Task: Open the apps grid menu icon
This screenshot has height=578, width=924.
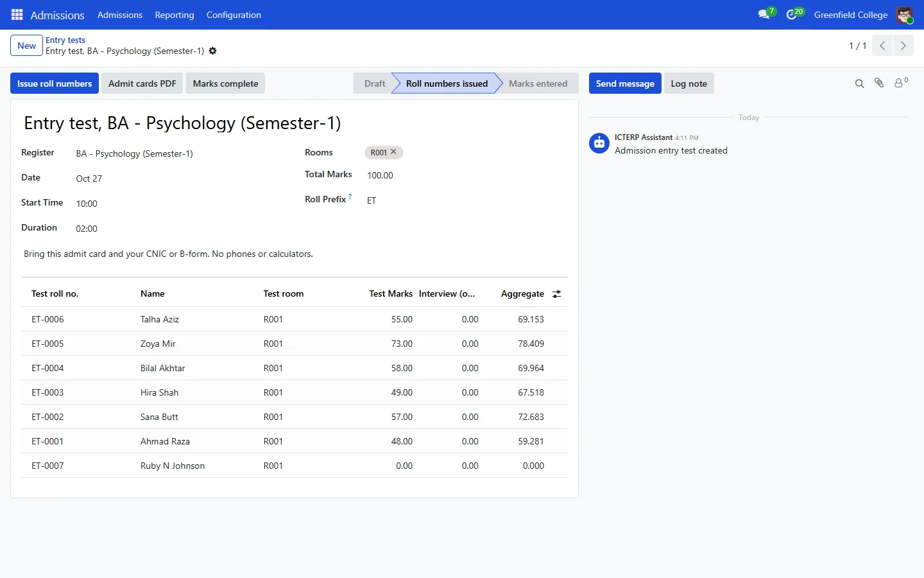Action: click(17, 15)
